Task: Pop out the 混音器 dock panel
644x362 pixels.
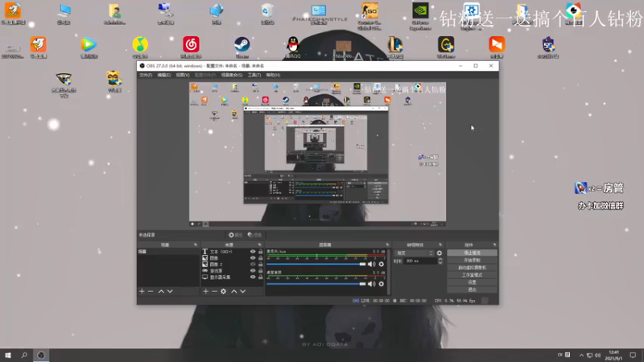Action: click(x=387, y=245)
